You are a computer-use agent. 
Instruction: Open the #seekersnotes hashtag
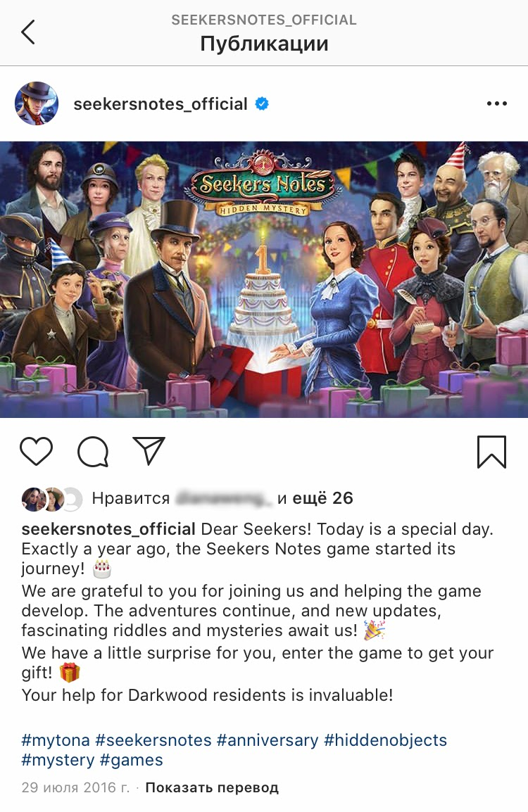tap(153, 740)
